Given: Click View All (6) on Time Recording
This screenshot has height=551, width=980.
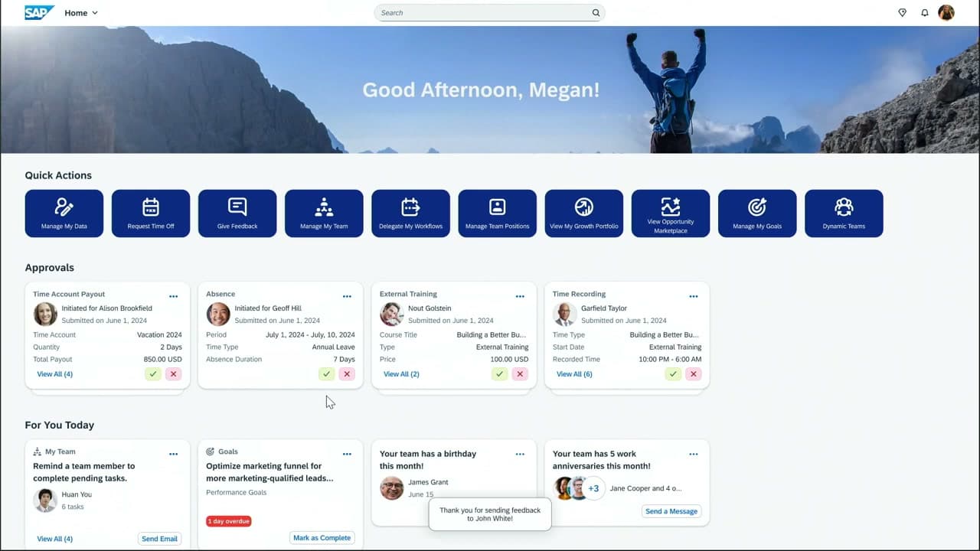Looking at the screenshot, I should click(574, 374).
